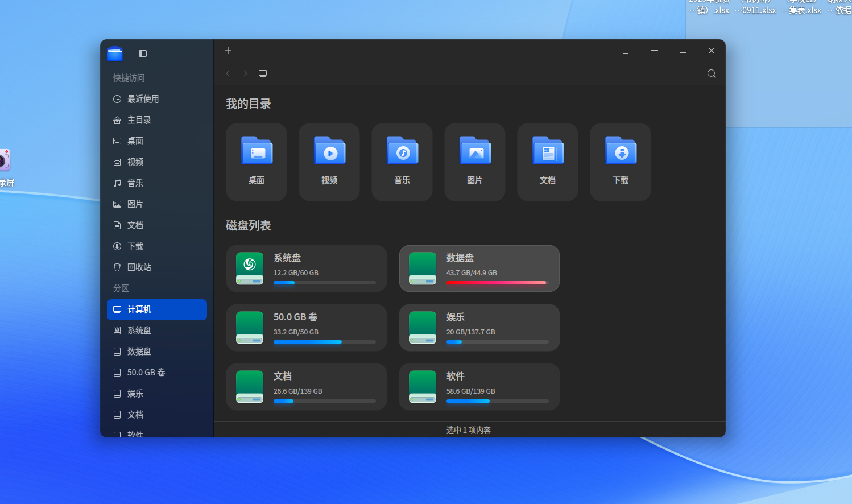Open the 下载 folder card
This screenshot has height=504, width=852.
coord(621,162)
